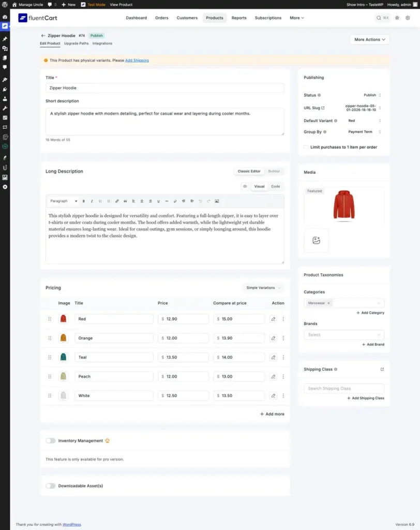Click the Add Shipping link in the notice
The height and width of the screenshot is (530, 420).
point(137,61)
